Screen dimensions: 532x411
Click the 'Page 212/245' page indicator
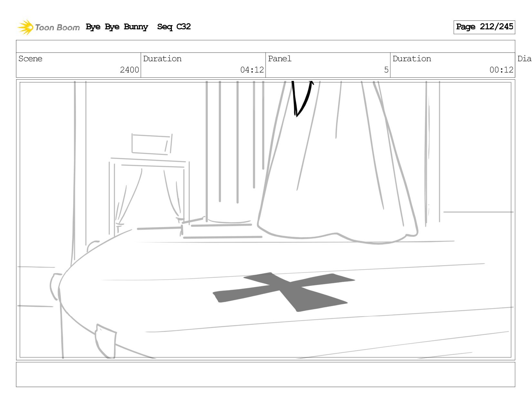coord(484,27)
